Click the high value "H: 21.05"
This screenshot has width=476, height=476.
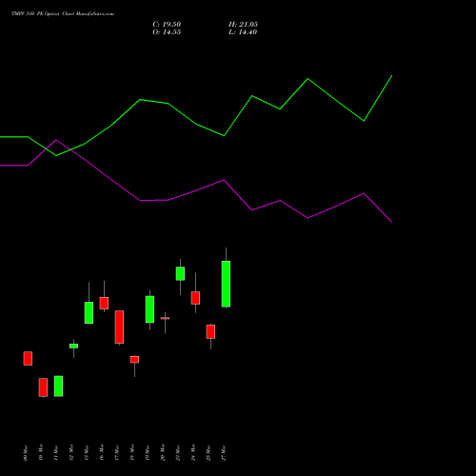[243, 25]
